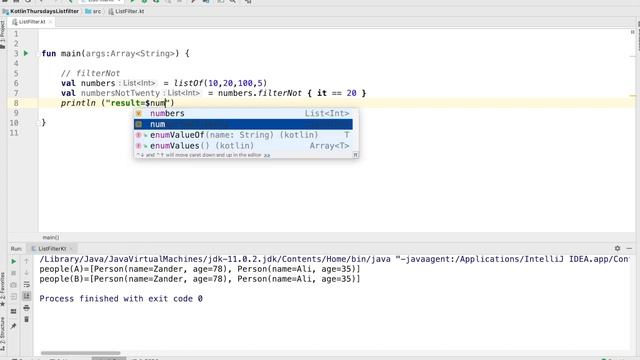The width and height of the screenshot is (640, 360).
Task: Toggle soft-wrap in the Run console
Action: (27, 284)
